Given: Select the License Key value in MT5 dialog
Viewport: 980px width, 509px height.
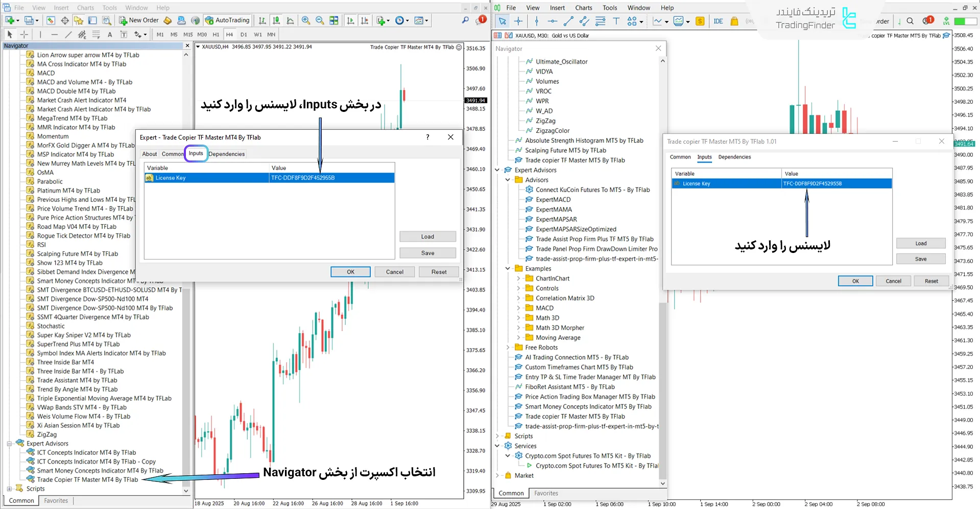Looking at the screenshot, I should (x=836, y=183).
